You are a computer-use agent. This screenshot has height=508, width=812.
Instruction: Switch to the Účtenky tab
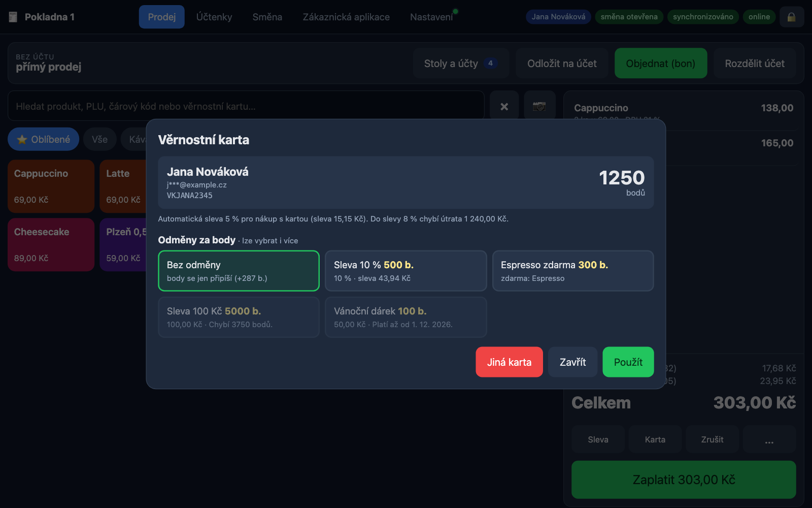pyautogui.click(x=214, y=17)
